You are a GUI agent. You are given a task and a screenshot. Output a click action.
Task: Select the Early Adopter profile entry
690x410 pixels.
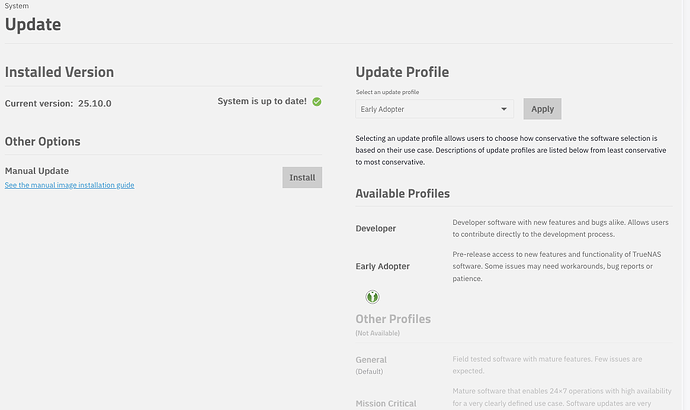point(382,266)
